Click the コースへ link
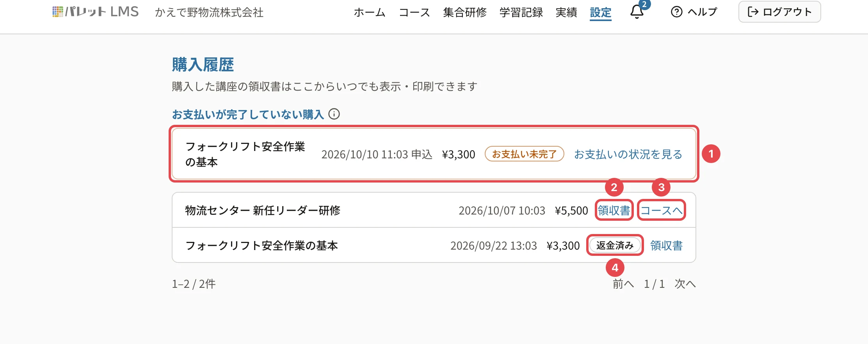868x344 pixels. coord(662,211)
